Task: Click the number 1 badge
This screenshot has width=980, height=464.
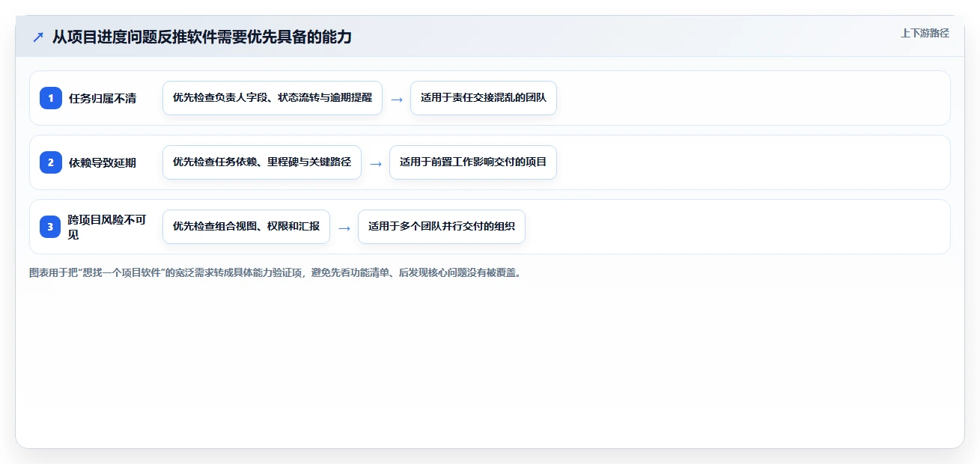Action: tap(50, 98)
